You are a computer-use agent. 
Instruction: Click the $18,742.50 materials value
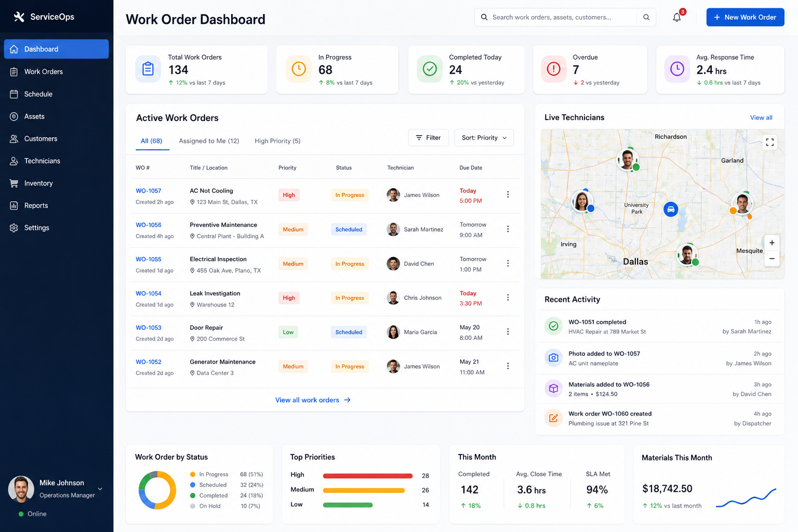coord(667,489)
